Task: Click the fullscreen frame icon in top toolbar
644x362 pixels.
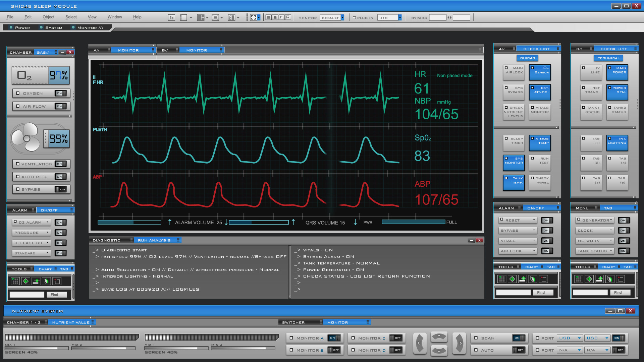Action: pyautogui.click(x=254, y=17)
